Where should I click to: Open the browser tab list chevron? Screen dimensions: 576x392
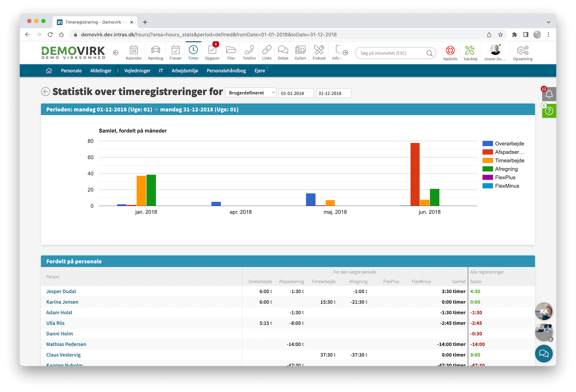pyautogui.click(x=548, y=22)
